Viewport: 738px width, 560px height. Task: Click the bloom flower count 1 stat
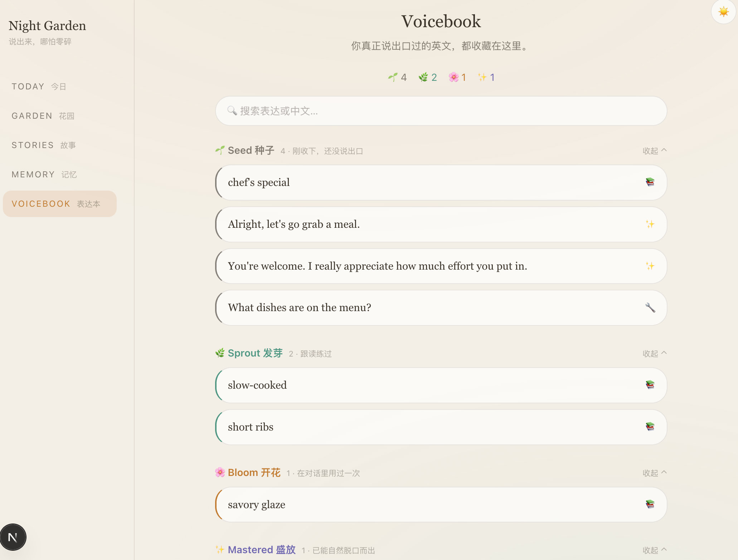coord(457,77)
